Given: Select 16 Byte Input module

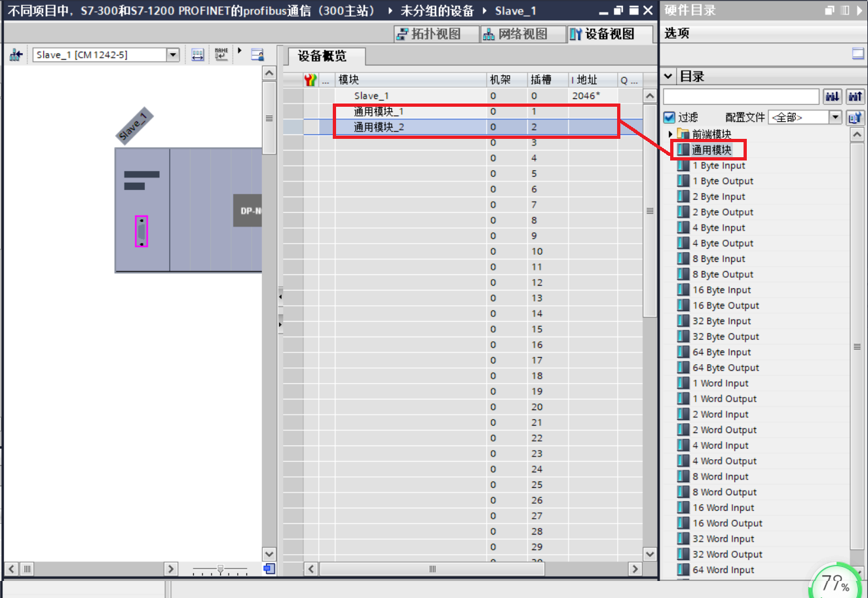Looking at the screenshot, I should pyautogui.click(x=722, y=290).
